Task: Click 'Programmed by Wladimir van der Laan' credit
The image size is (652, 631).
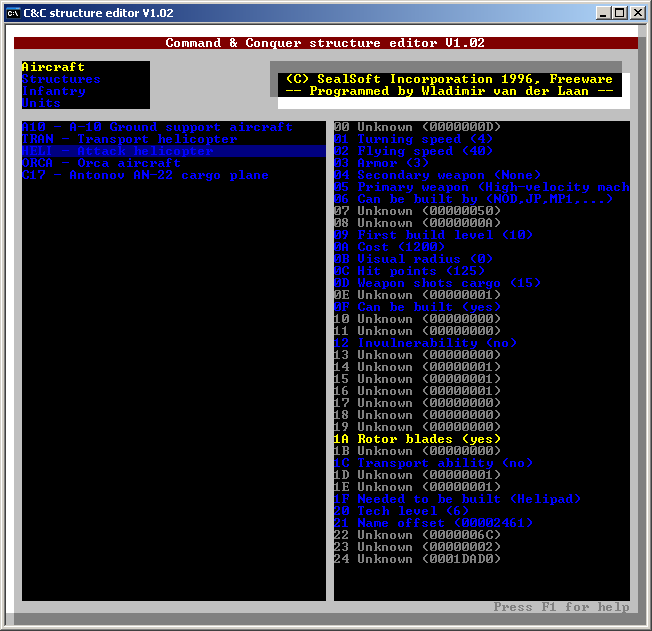Action: click(449, 91)
